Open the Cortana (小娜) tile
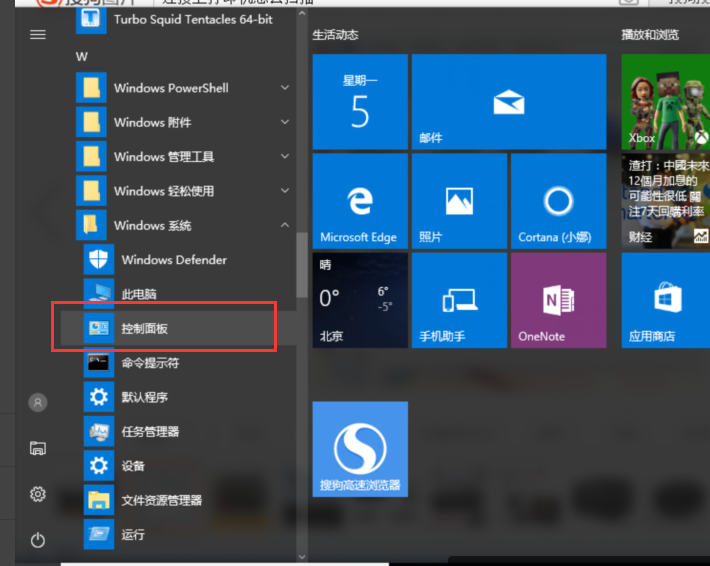 pos(559,201)
